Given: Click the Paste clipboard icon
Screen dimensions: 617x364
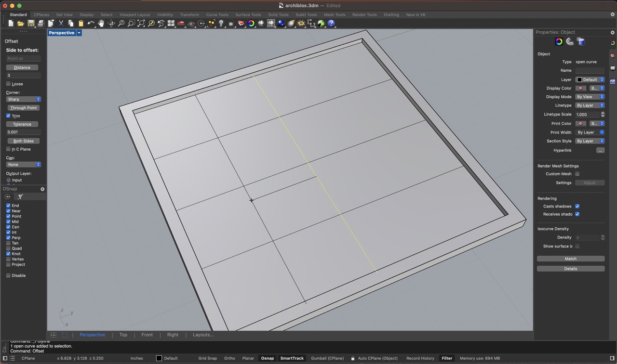Looking at the screenshot, I should pyautogui.click(x=81, y=23).
